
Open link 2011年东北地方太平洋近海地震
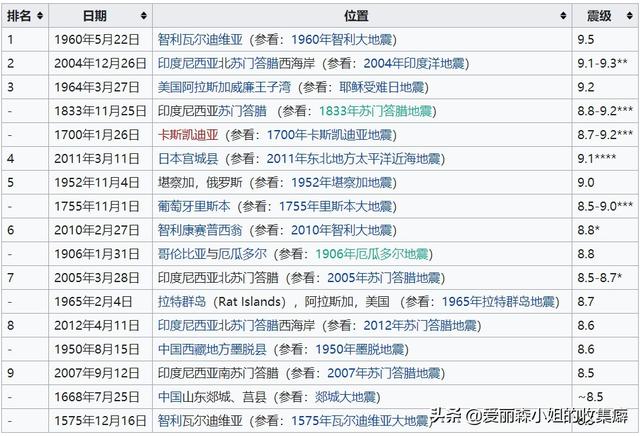click(x=353, y=158)
